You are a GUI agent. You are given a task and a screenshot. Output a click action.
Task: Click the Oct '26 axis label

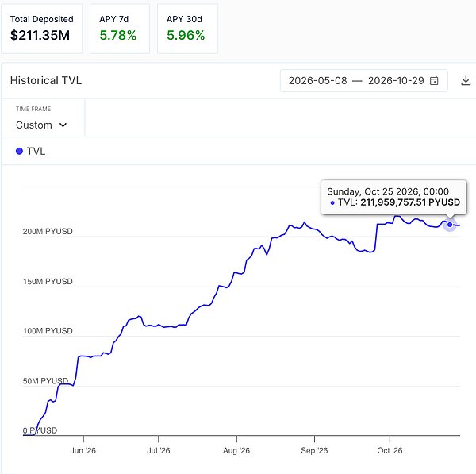390,451
